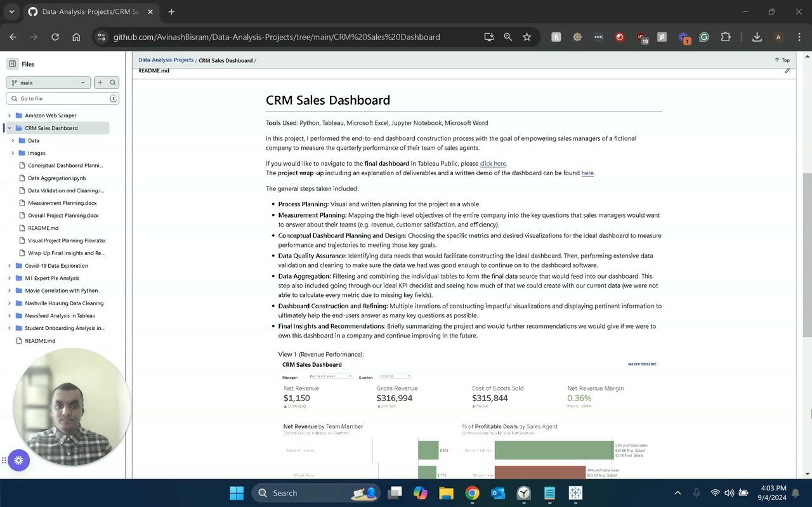Expand Movie Correlation with Python folder
Image resolution: width=812 pixels, height=507 pixels.
pos(10,291)
